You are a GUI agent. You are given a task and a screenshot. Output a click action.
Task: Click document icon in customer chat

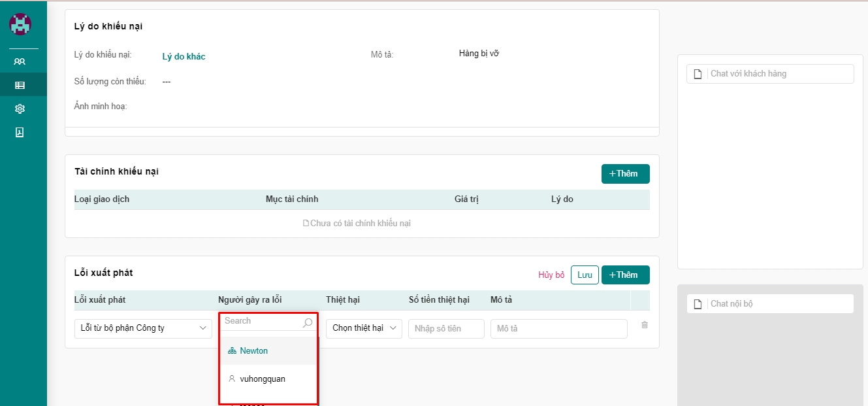(x=698, y=74)
